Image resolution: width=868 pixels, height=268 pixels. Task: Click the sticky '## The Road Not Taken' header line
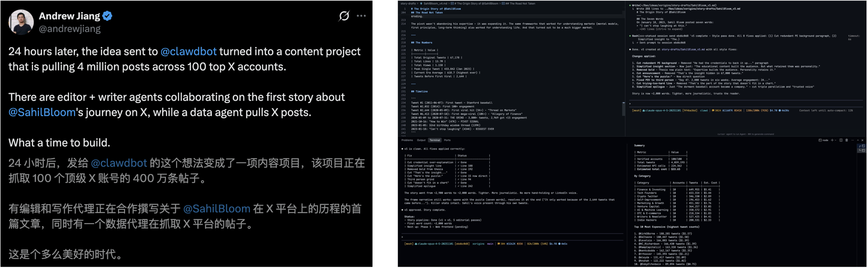[427, 12]
